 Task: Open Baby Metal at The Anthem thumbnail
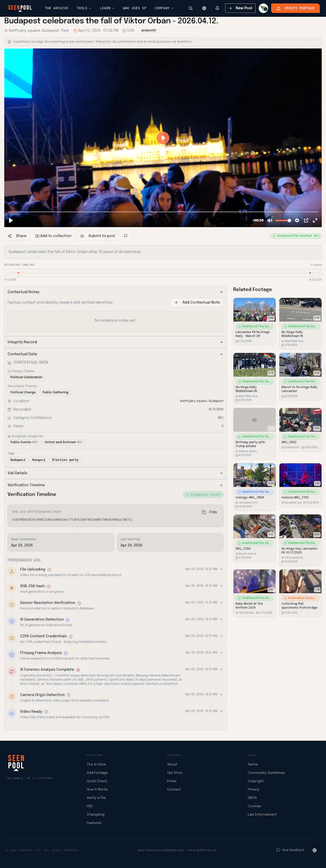(x=254, y=581)
